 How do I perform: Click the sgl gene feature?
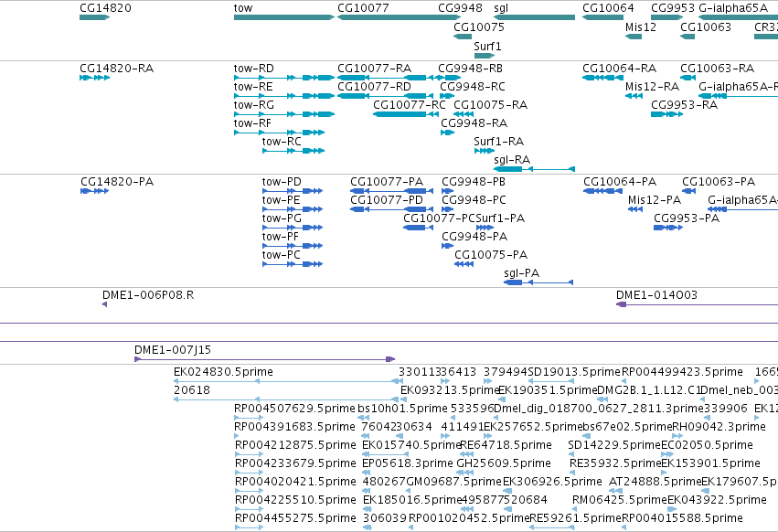click(x=535, y=17)
